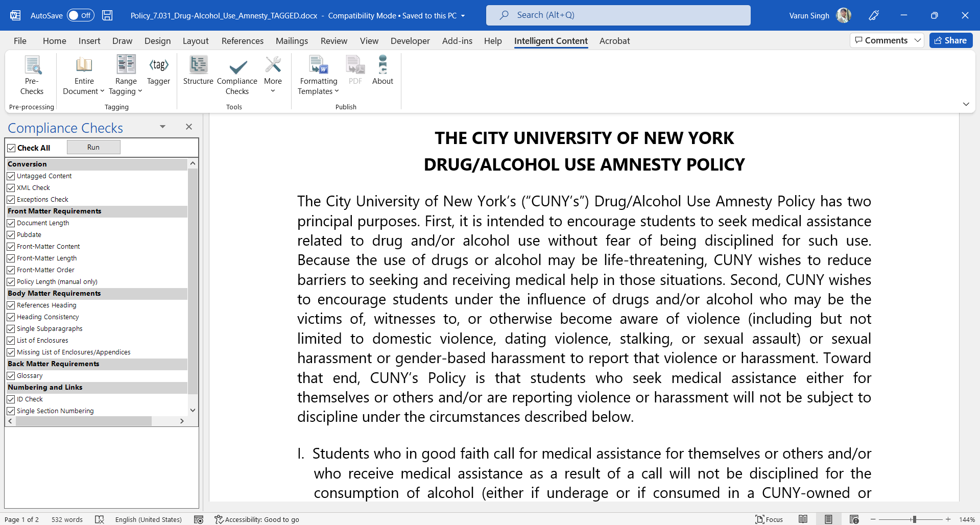The width and height of the screenshot is (980, 525).
Task: Toggle Document Length checkbox
Action: (x=11, y=223)
